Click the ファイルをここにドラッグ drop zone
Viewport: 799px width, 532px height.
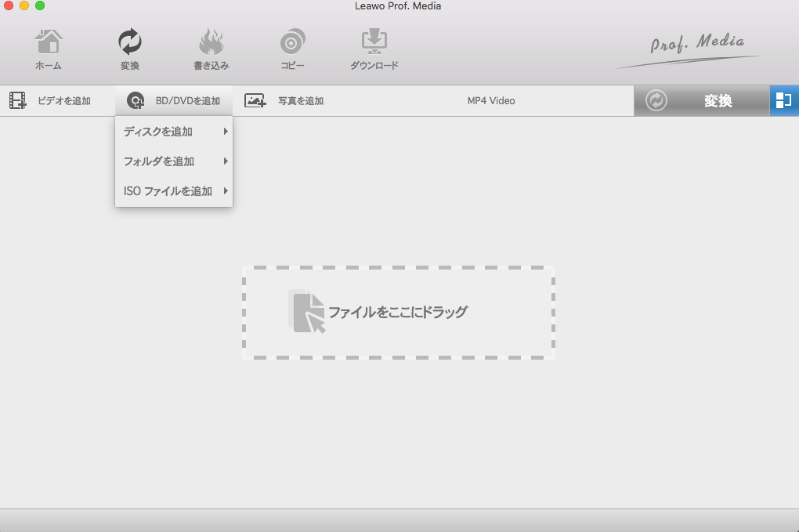(x=399, y=313)
